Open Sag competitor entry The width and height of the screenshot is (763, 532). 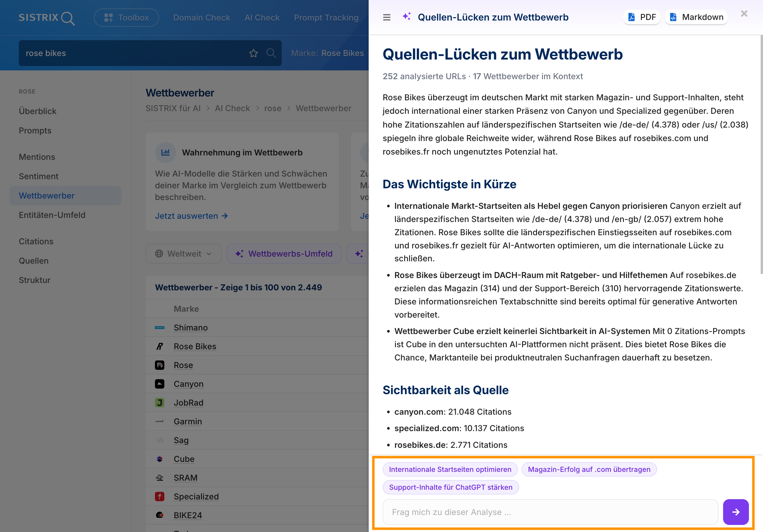181,440
